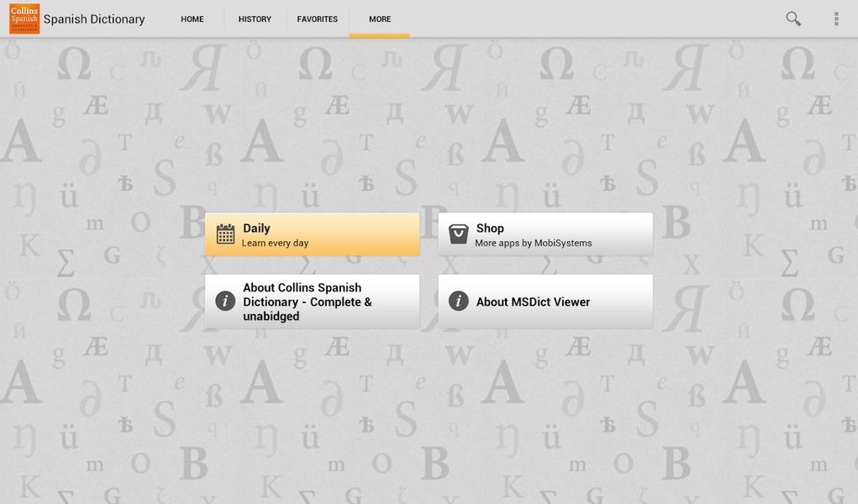Open Daily 'Learn every day' button
Screen dimensions: 858x504
[x=313, y=234]
